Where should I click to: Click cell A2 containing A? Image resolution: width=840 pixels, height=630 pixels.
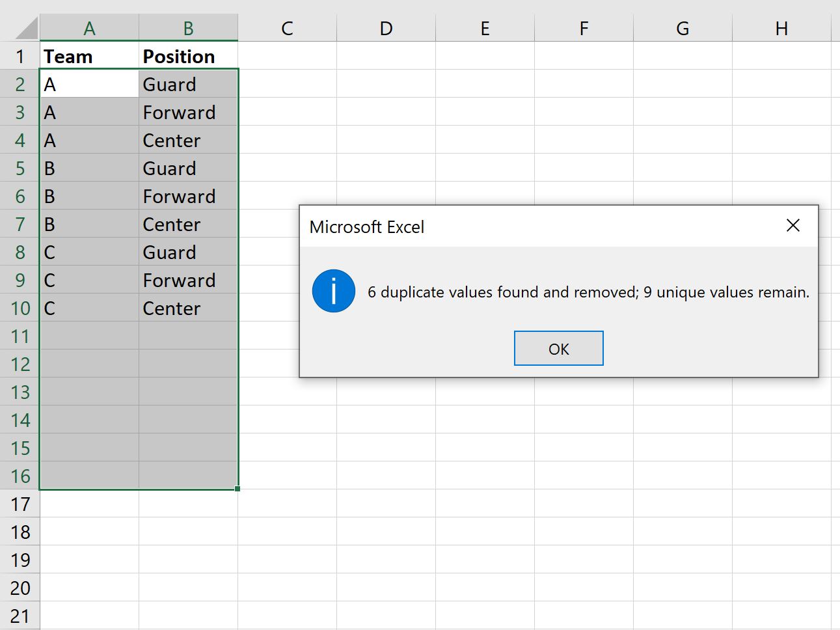(89, 84)
